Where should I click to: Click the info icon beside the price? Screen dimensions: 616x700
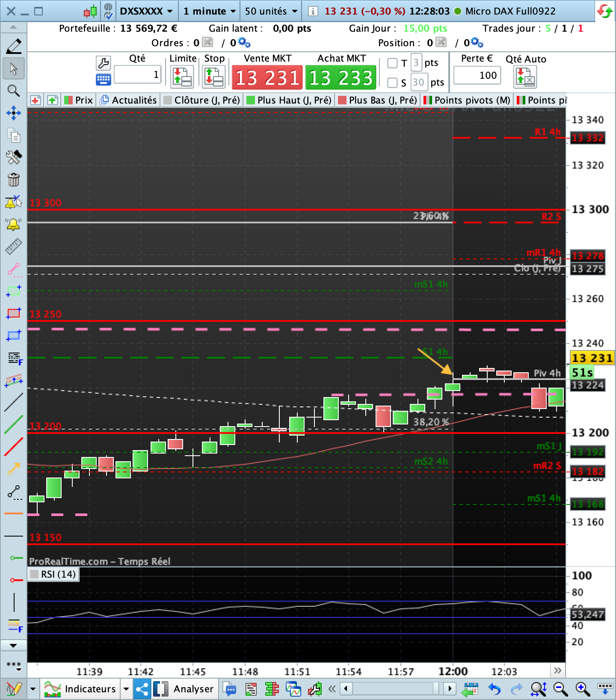coord(313,12)
